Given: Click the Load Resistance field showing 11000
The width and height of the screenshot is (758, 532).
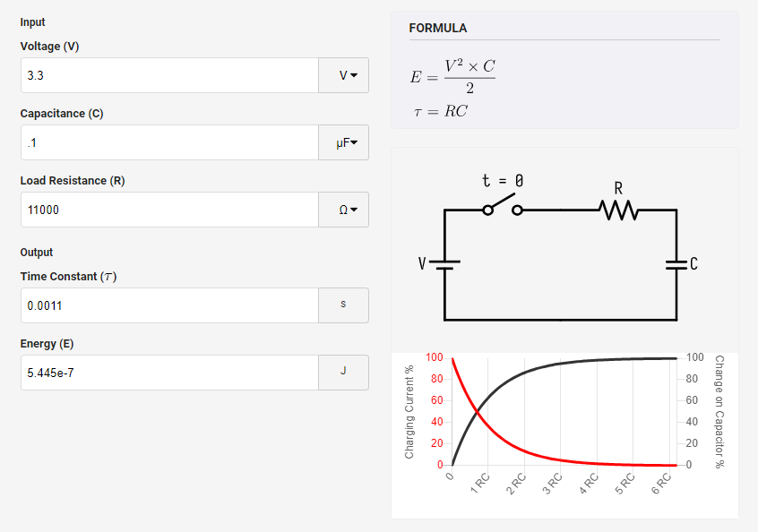Looking at the screenshot, I should pos(169,210).
